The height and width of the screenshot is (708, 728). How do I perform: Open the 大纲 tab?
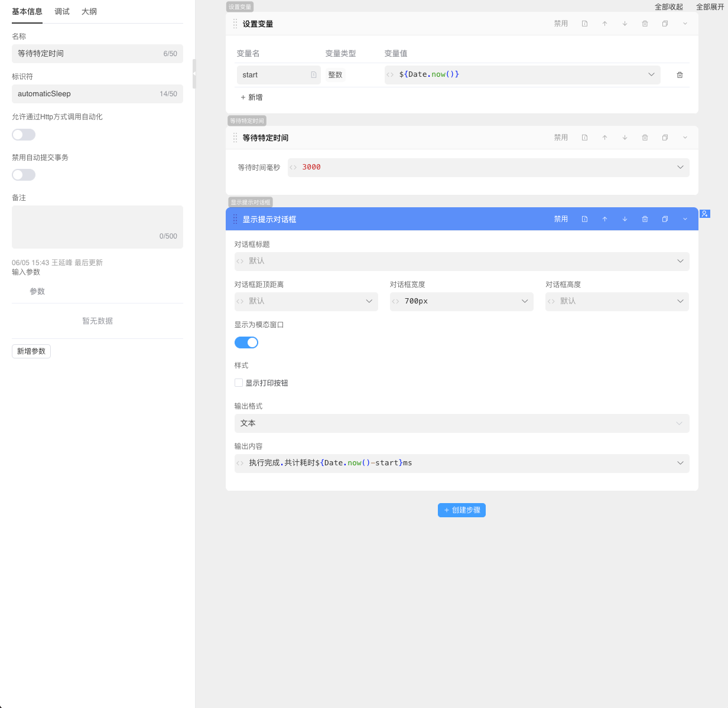pyautogui.click(x=89, y=12)
